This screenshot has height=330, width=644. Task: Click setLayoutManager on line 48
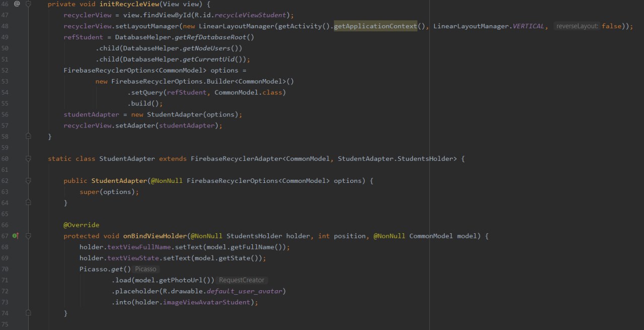pyautogui.click(x=147, y=26)
